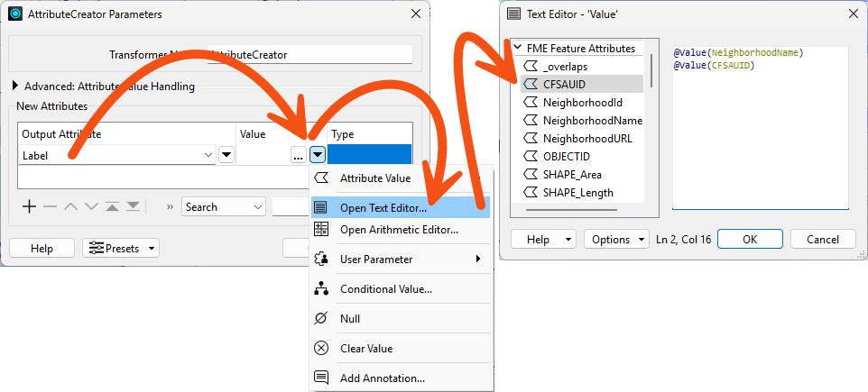This screenshot has height=392, width=868.
Task: Click the Transformer Name input field
Action: click(310, 55)
